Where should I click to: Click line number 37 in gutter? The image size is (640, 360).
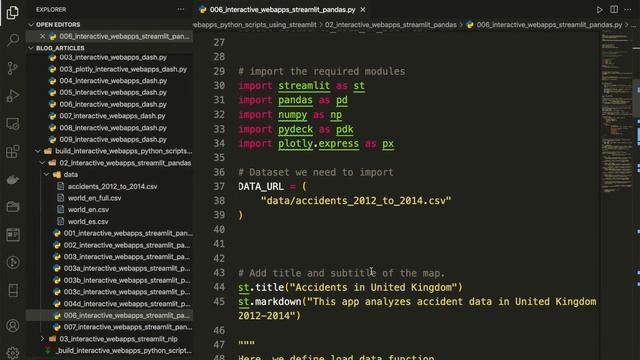point(219,187)
